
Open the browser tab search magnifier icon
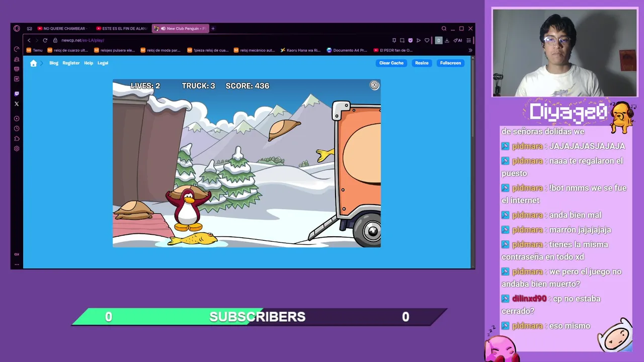pyautogui.click(x=444, y=29)
